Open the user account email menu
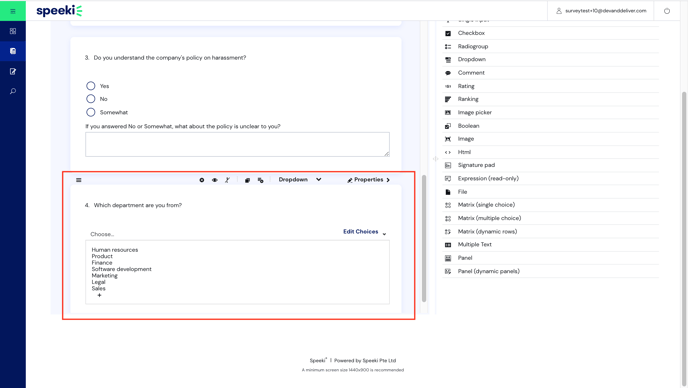The image size is (688, 388). pos(601,11)
